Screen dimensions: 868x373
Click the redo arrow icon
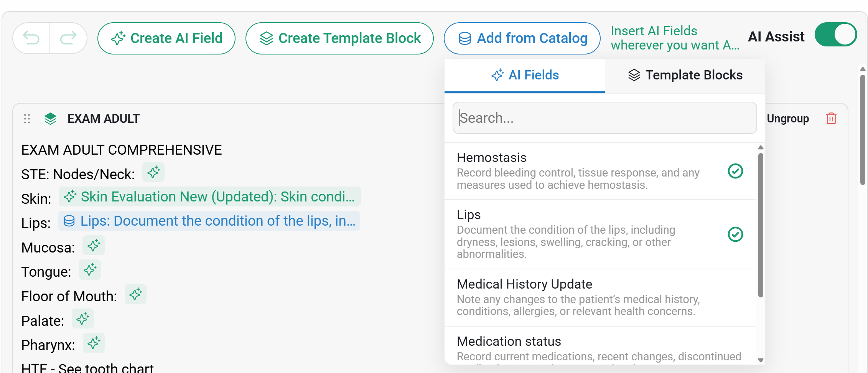(68, 38)
